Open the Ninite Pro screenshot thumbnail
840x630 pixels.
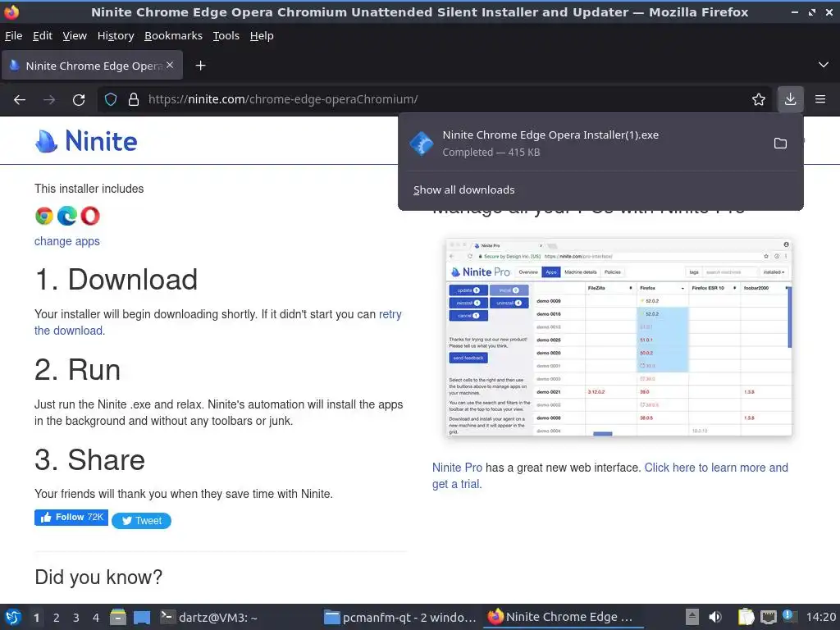tap(619, 337)
